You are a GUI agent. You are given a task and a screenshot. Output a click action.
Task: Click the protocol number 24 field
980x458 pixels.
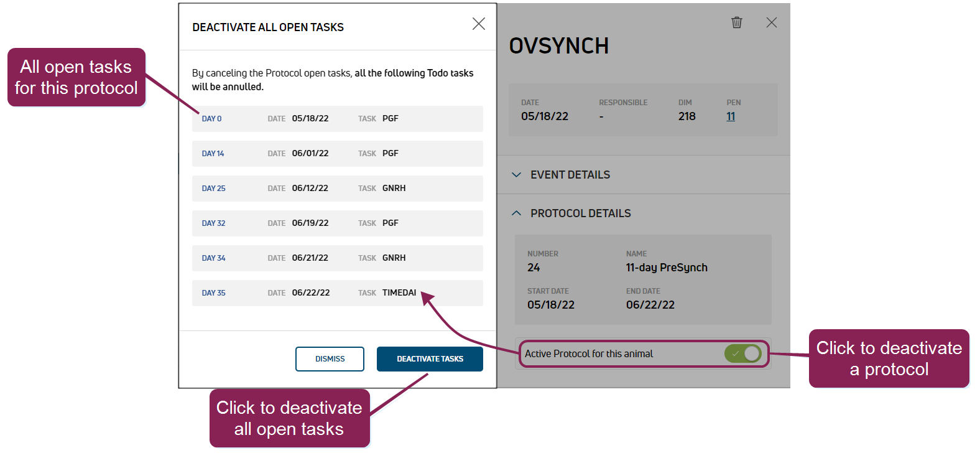pos(534,268)
